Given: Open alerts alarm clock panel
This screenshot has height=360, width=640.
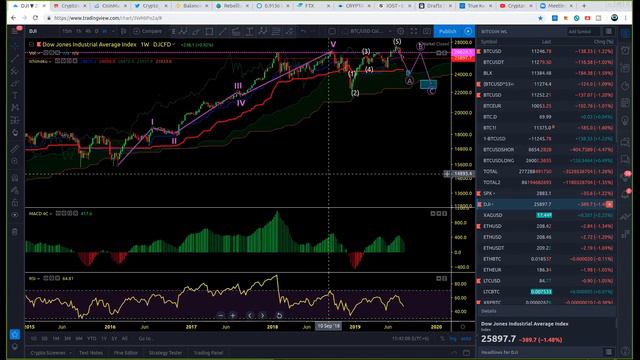Looking at the screenshot, I should (x=625, y=51).
